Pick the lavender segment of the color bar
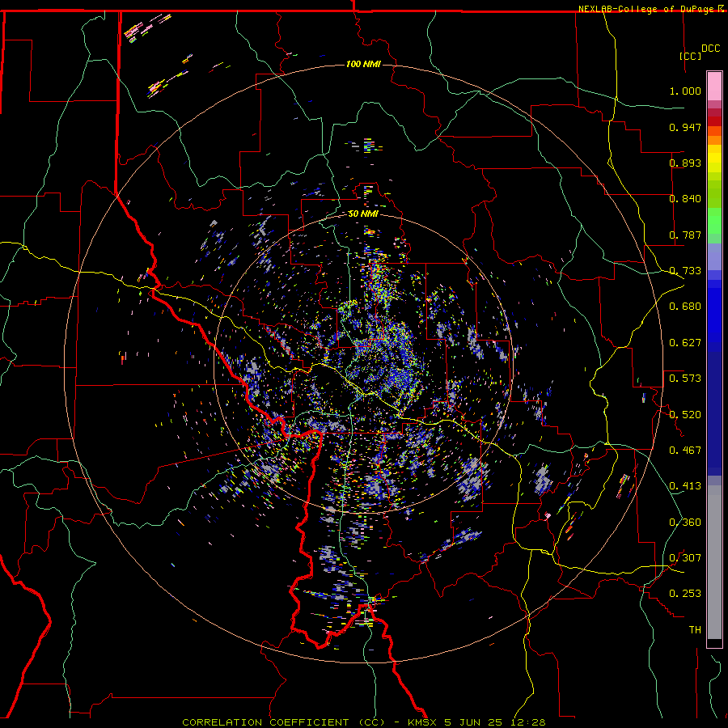 click(x=714, y=256)
